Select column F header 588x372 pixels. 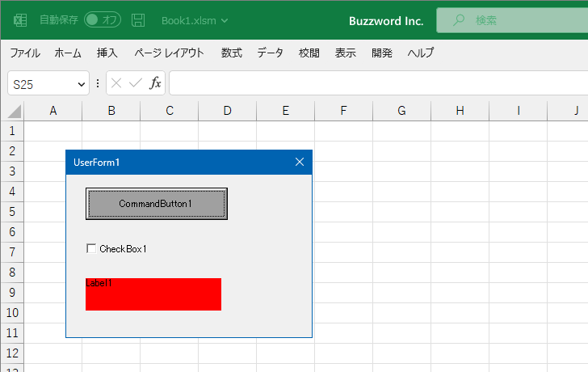(x=344, y=111)
